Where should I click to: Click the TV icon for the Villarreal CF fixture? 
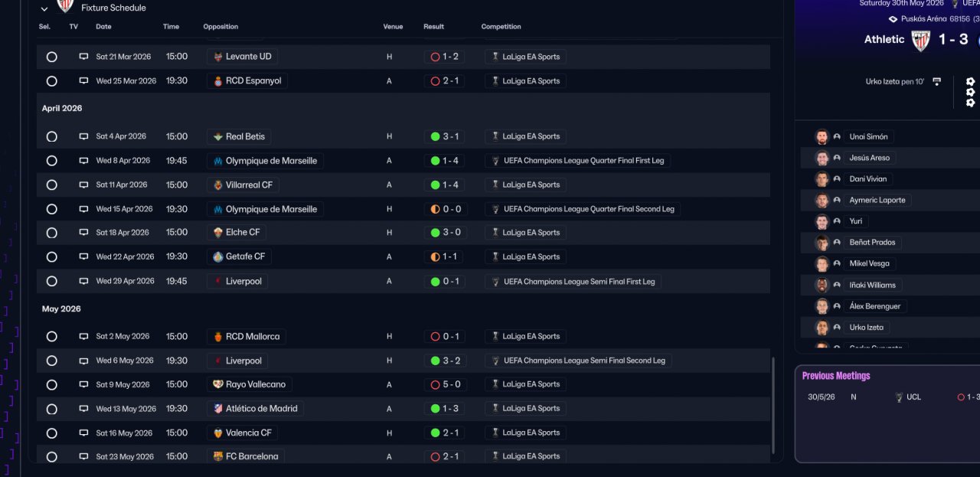tap(83, 185)
